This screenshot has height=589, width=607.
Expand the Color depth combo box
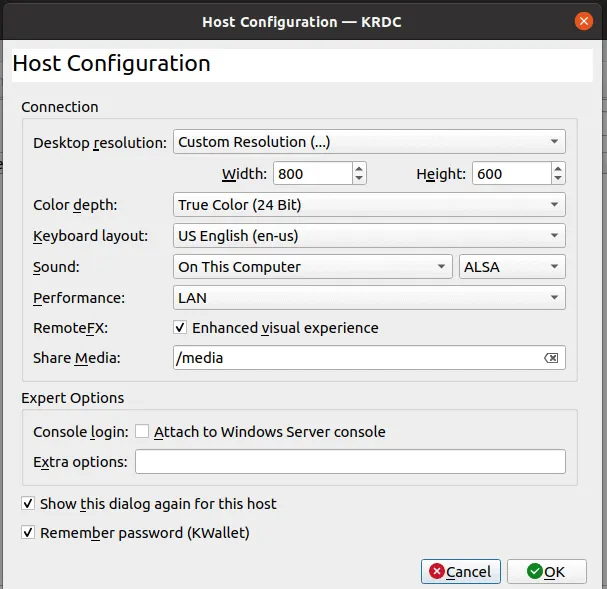tap(369, 205)
